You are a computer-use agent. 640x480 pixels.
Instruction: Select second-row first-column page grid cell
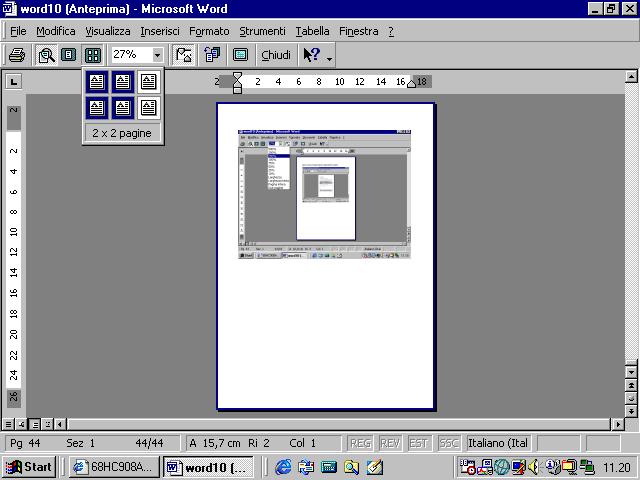(x=97, y=108)
